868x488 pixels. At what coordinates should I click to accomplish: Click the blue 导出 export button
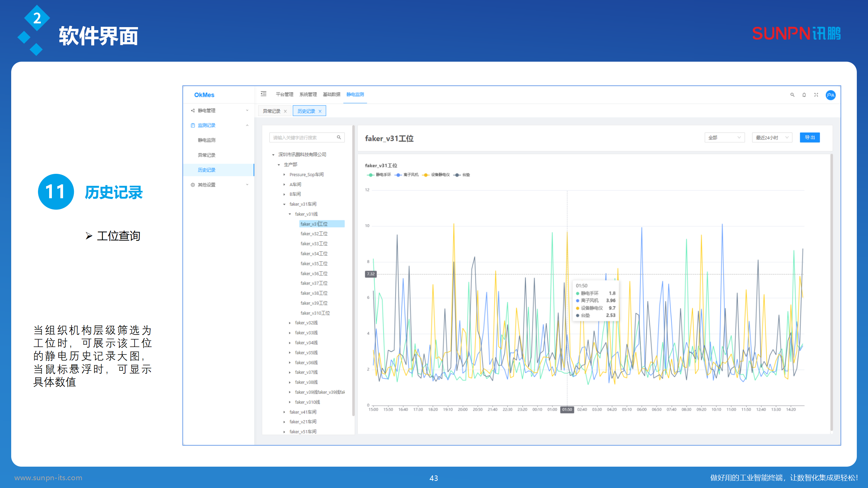pos(809,138)
